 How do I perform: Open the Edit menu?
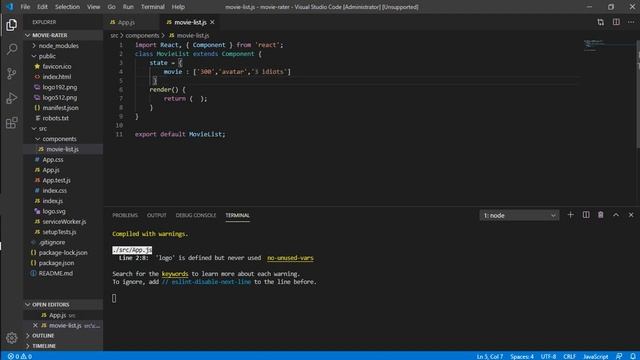[42, 7]
